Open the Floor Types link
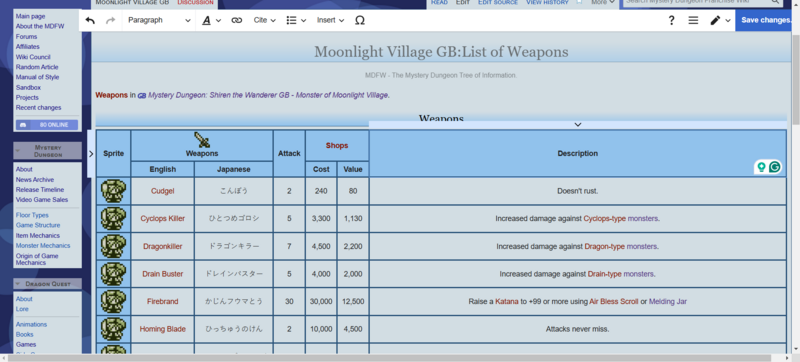The image size is (800, 362). [32, 215]
